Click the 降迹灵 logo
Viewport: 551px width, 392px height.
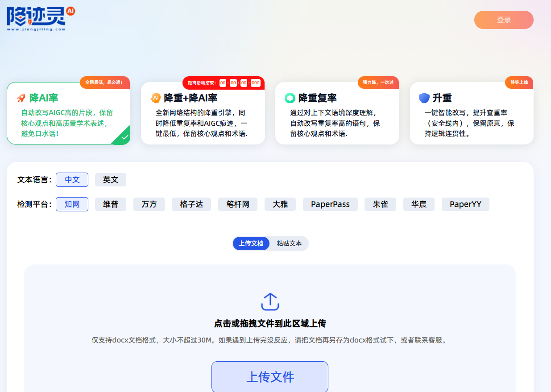click(41, 19)
